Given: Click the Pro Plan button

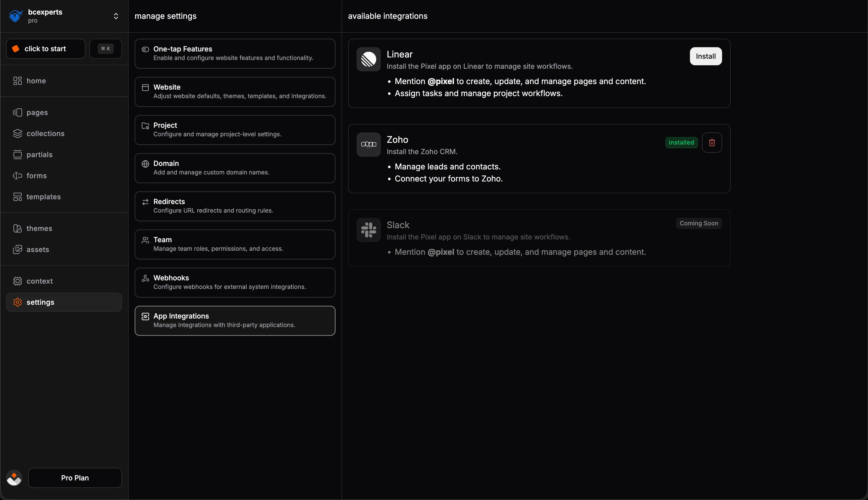Looking at the screenshot, I should coord(75,478).
